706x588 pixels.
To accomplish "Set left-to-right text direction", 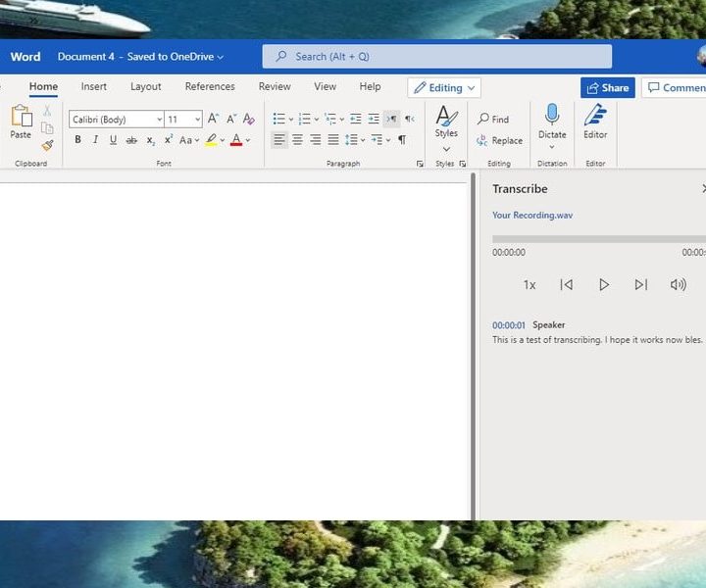I will click(x=391, y=119).
